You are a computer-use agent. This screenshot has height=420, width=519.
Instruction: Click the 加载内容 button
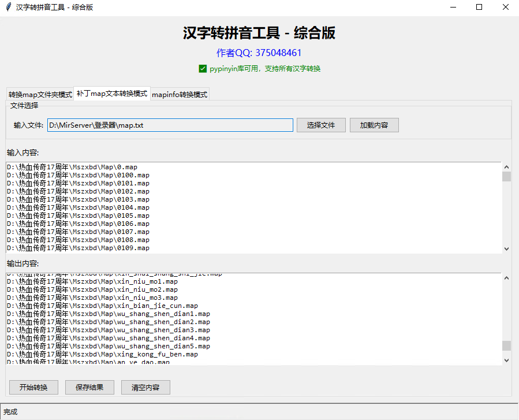374,125
